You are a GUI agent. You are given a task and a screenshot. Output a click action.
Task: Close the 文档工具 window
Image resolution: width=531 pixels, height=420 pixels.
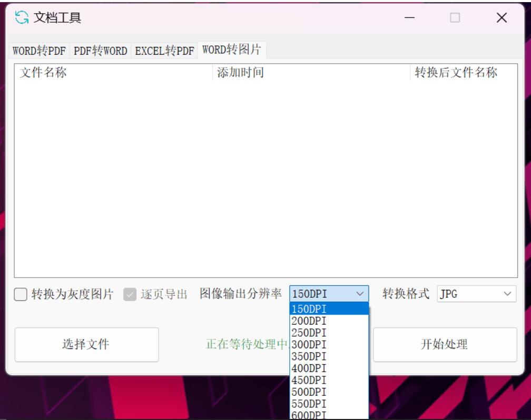tap(501, 17)
